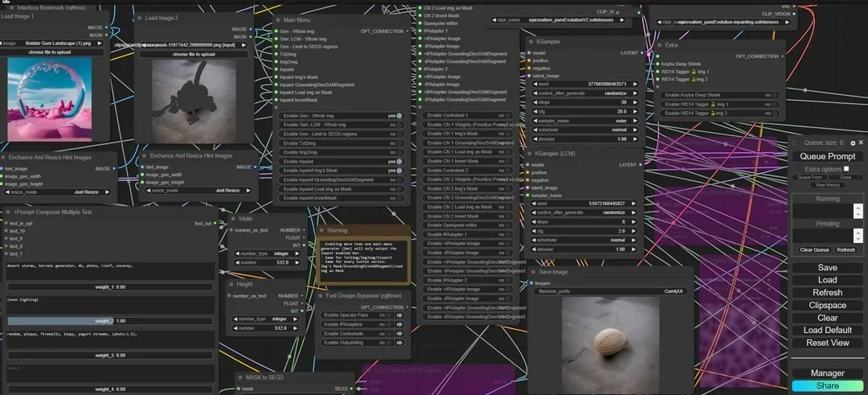Open Width number_type integer selector
Screen dimensions: 868x395
tap(268, 253)
